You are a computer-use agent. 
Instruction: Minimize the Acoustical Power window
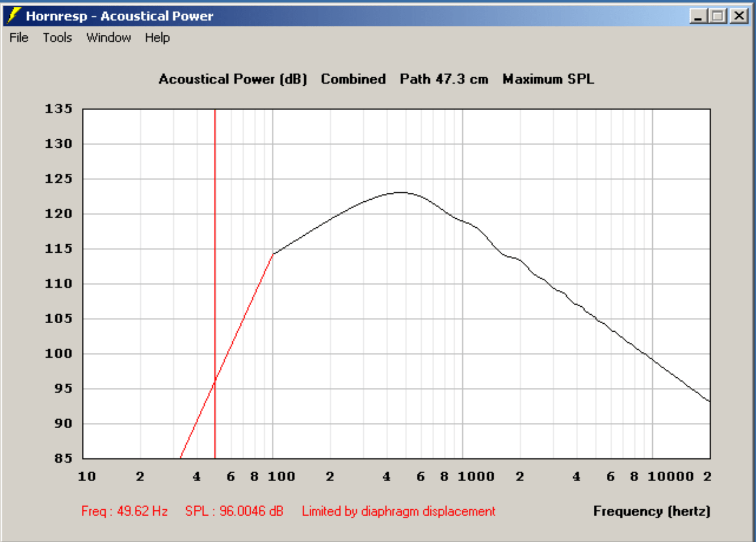(698, 16)
